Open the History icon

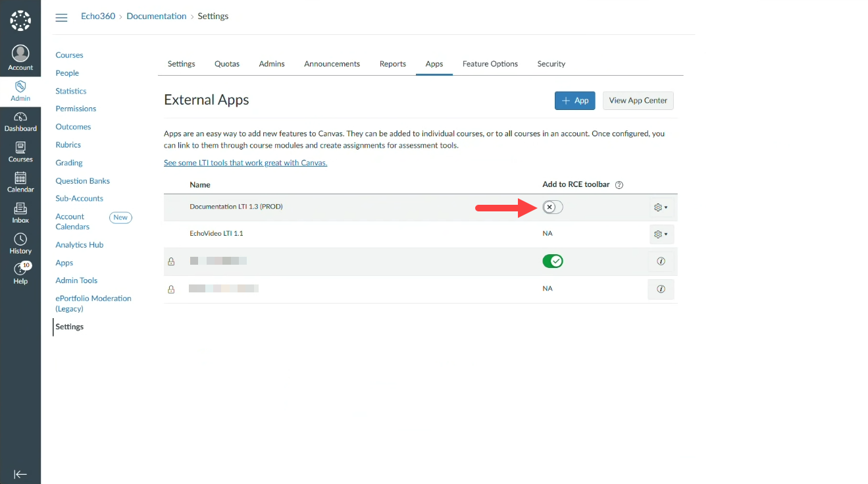(20, 244)
